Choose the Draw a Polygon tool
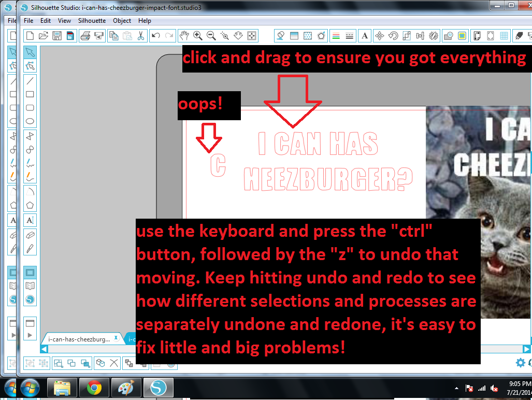This screenshot has height=400, width=532. pyautogui.click(x=30, y=136)
